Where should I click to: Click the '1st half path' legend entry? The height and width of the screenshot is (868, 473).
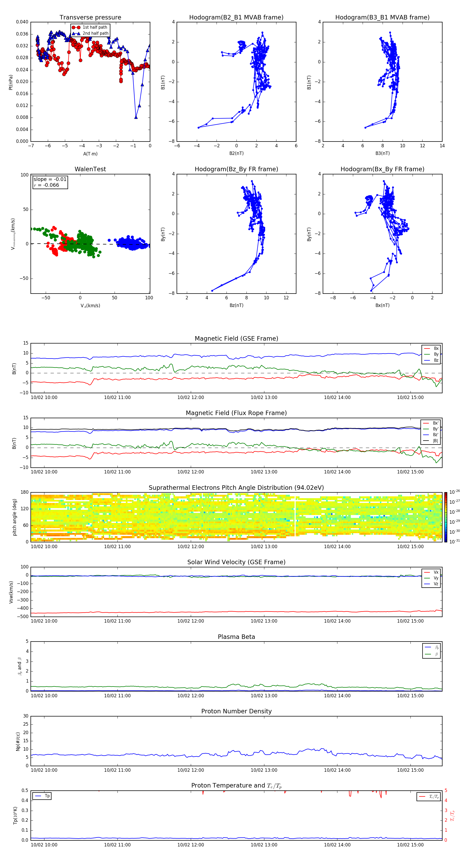(90, 27)
